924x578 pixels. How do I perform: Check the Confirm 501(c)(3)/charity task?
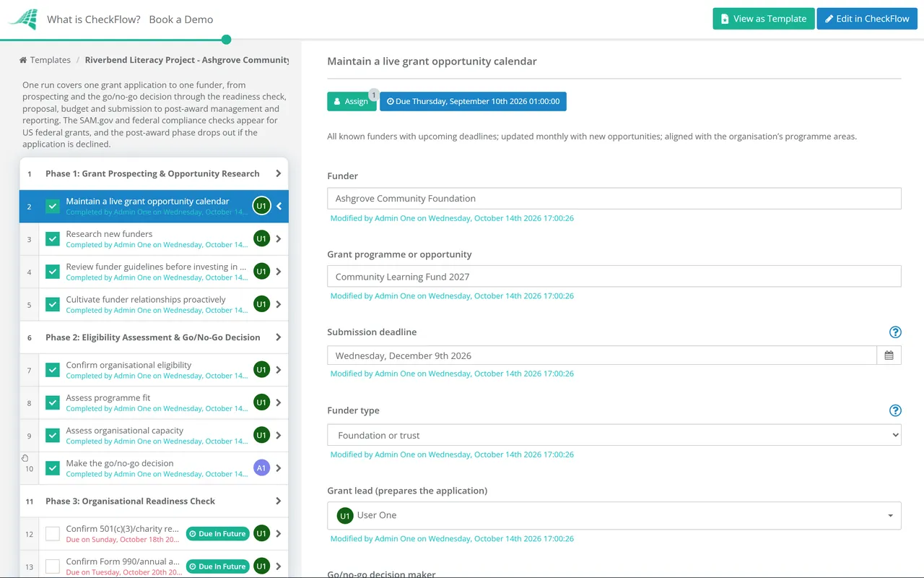(x=53, y=534)
